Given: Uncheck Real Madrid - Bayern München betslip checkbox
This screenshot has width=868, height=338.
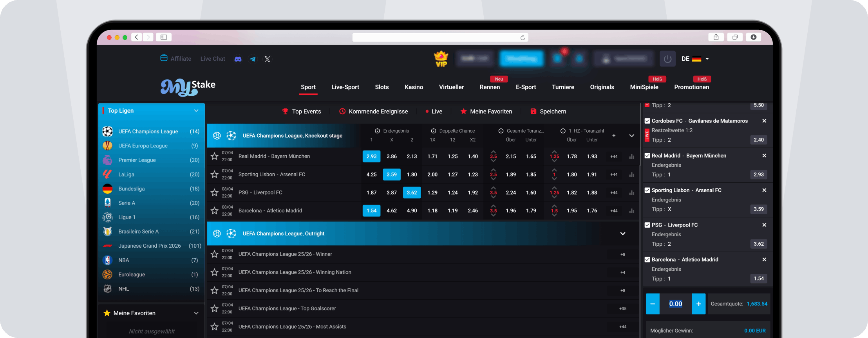Looking at the screenshot, I should click(647, 156).
